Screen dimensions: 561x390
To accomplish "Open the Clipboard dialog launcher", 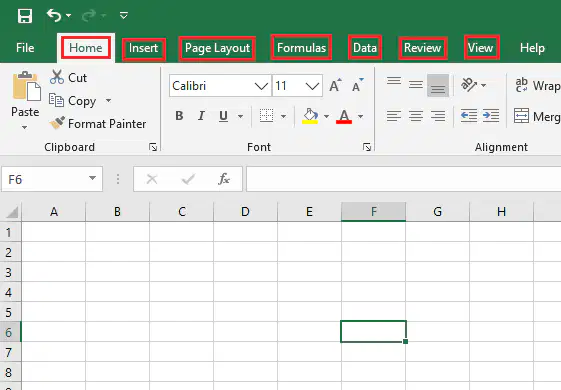I will tap(153, 147).
